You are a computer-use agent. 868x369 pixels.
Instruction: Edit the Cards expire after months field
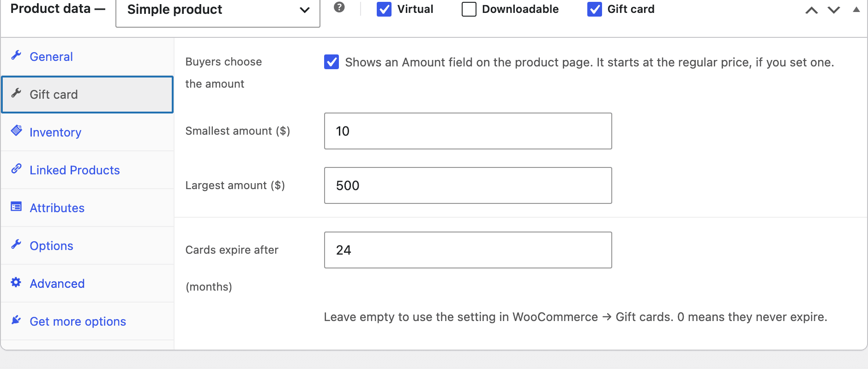468,250
